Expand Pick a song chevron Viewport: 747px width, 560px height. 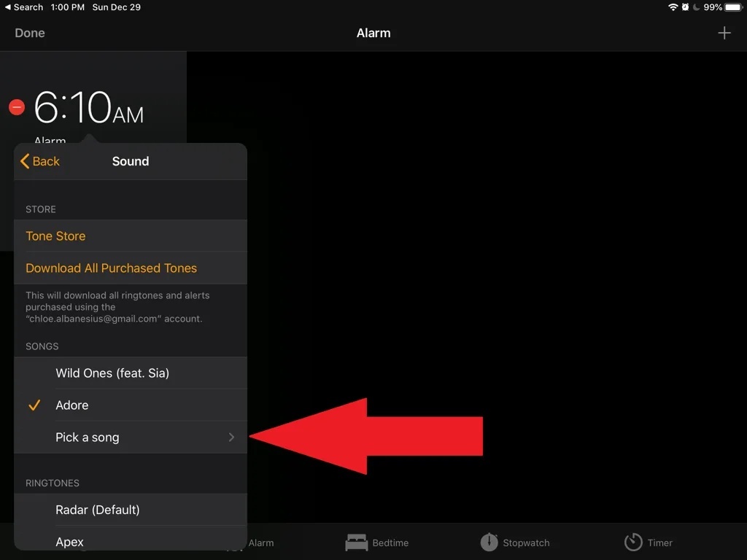231,437
